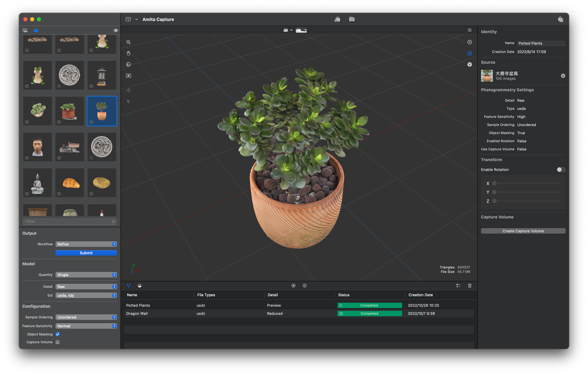Click the stacked images icon in title bar
This screenshot has width=588, height=374.
(x=337, y=19)
